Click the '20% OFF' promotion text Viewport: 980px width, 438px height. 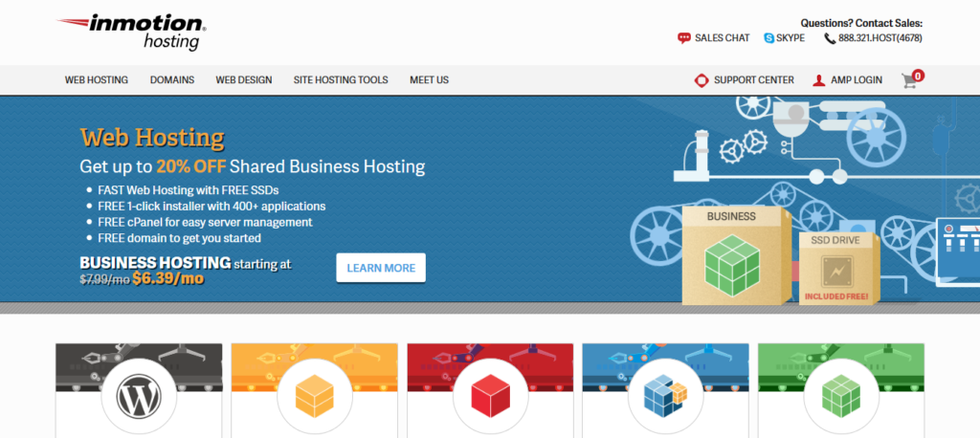click(x=190, y=166)
